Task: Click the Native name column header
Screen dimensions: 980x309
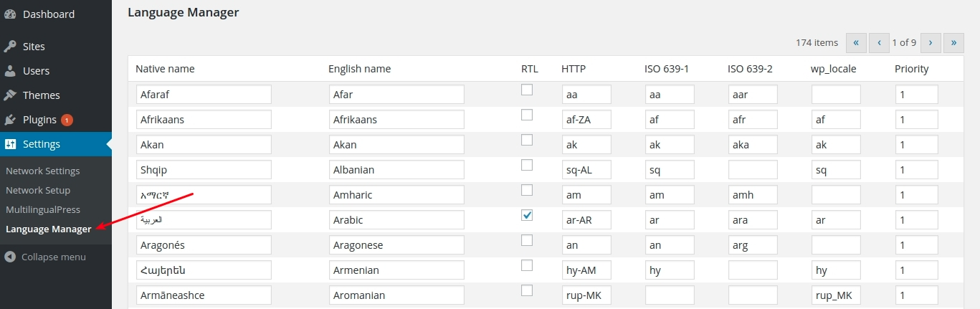Action: (165, 69)
